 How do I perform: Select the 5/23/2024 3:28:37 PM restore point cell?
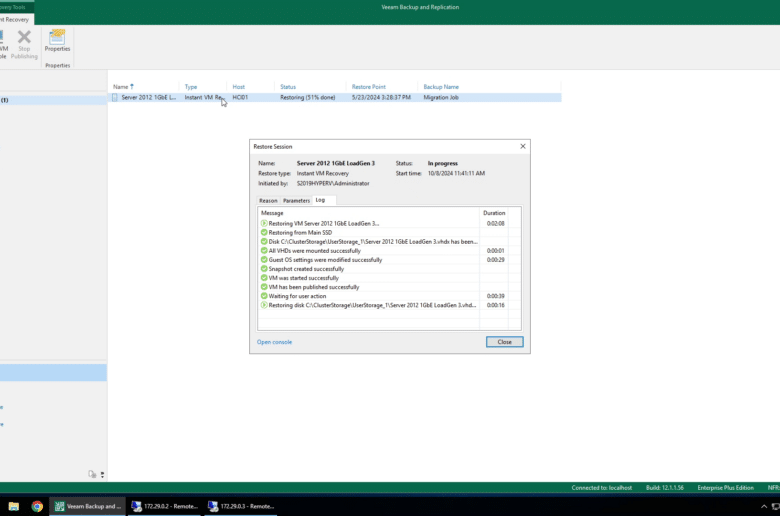[x=381, y=98]
